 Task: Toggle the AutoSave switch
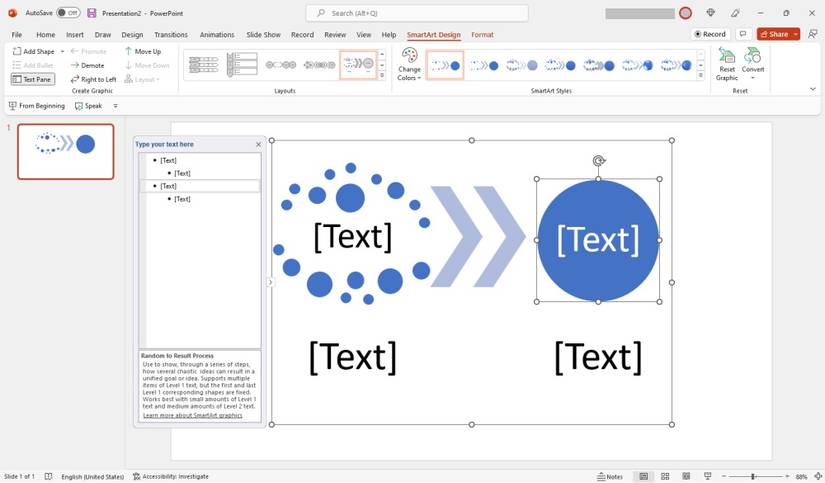point(68,13)
